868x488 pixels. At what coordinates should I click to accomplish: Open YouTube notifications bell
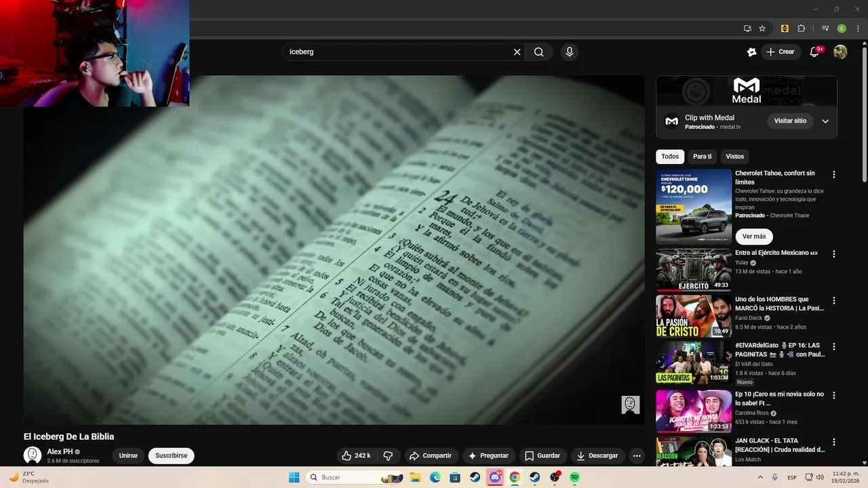click(815, 52)
